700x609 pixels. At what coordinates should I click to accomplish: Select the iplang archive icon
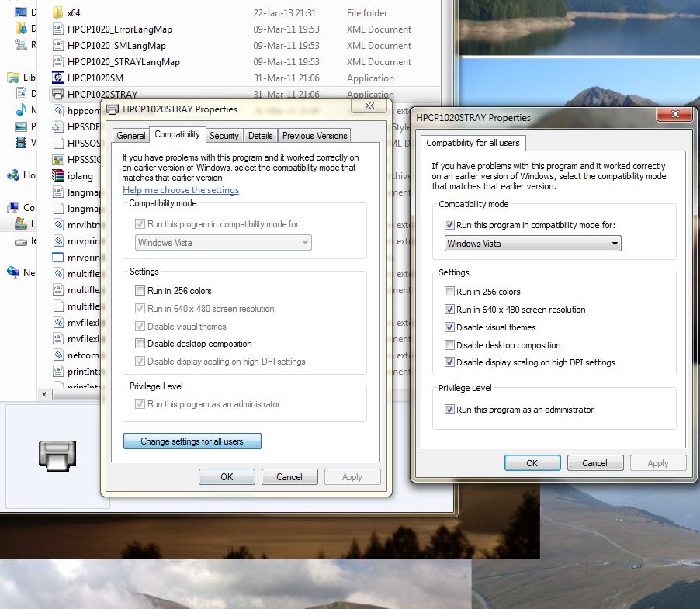[x=58, y=175]
